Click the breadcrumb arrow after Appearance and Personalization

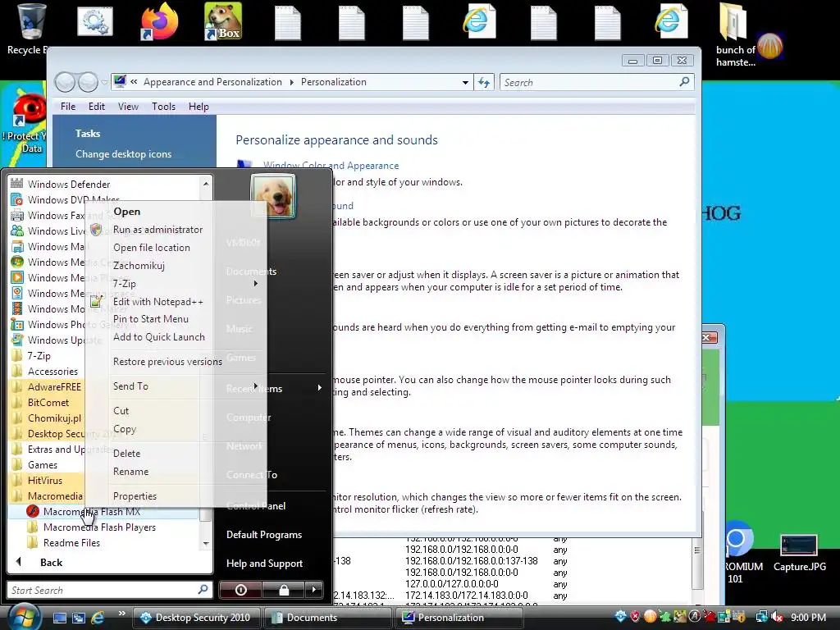(291, 82)
